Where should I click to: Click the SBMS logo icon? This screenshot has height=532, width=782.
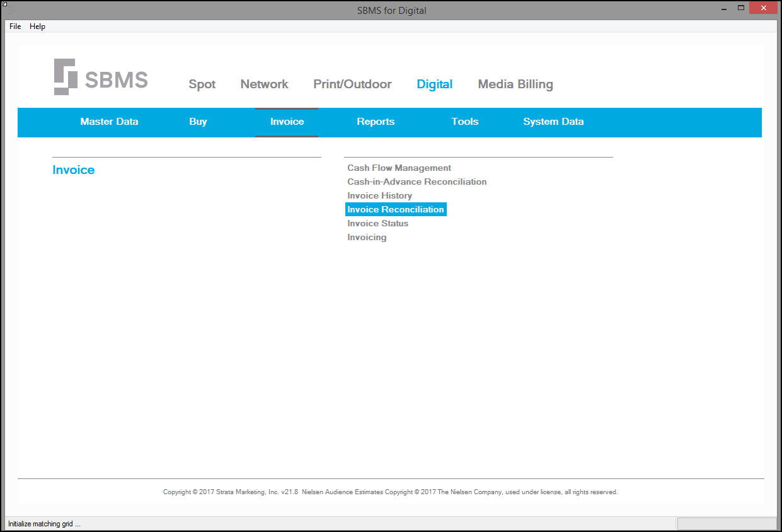click(x=65, y=77)
